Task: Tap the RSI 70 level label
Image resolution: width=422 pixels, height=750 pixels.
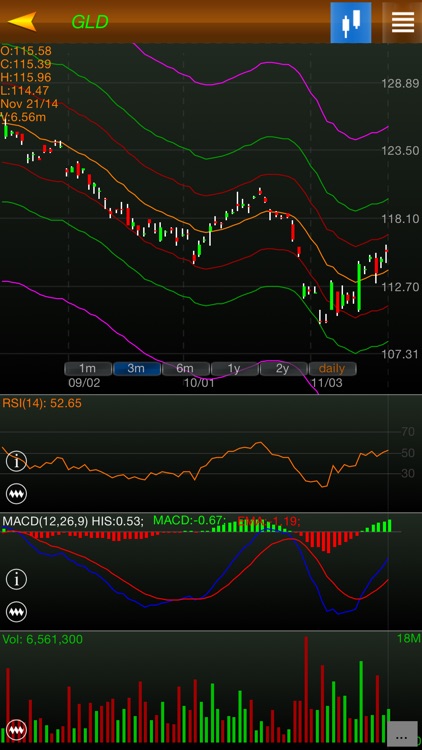Action: 408,432
